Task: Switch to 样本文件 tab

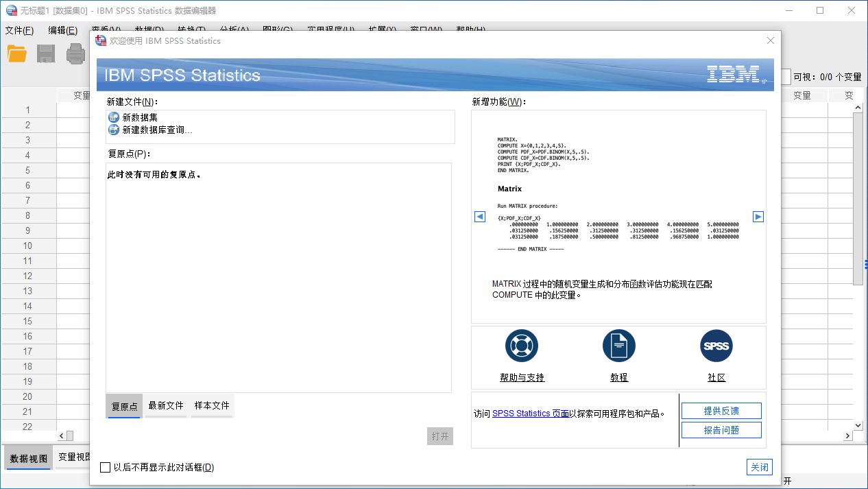Action: (212, 406)
